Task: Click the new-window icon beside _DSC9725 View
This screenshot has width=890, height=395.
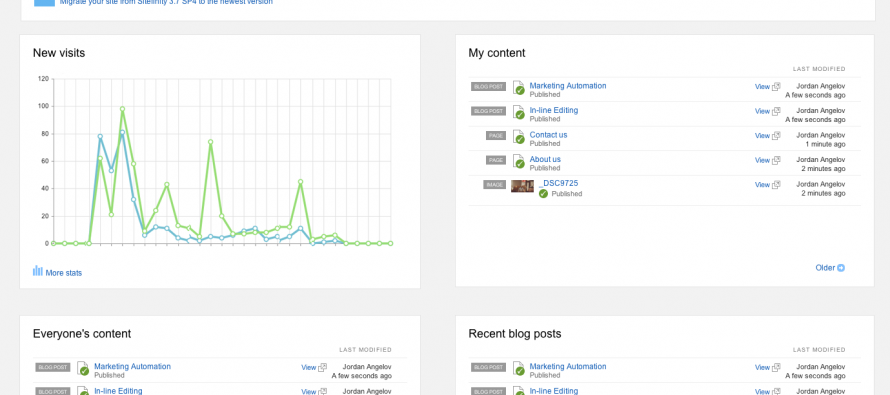Action: [x=776, y=184]
